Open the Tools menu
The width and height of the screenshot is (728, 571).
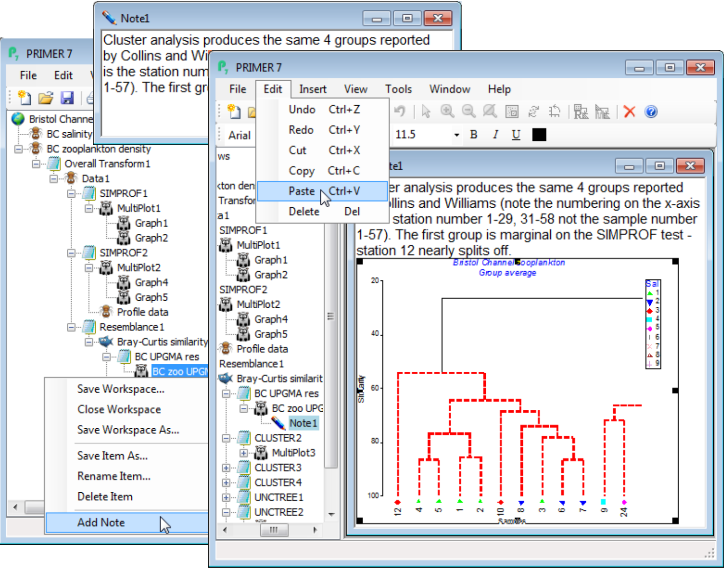(398, 89)
